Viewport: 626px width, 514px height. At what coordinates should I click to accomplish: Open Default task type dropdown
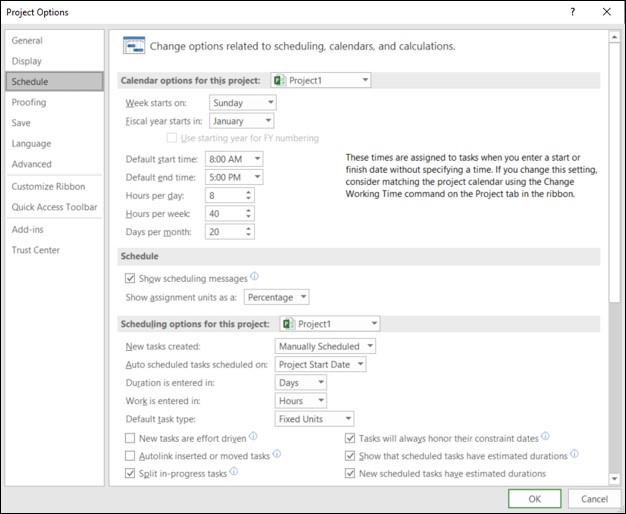[314, 419]
